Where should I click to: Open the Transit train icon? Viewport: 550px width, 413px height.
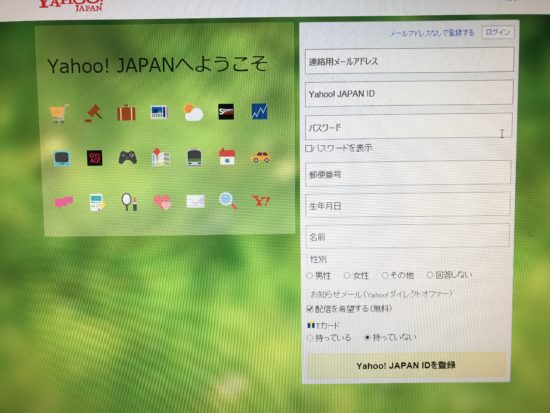194,157
